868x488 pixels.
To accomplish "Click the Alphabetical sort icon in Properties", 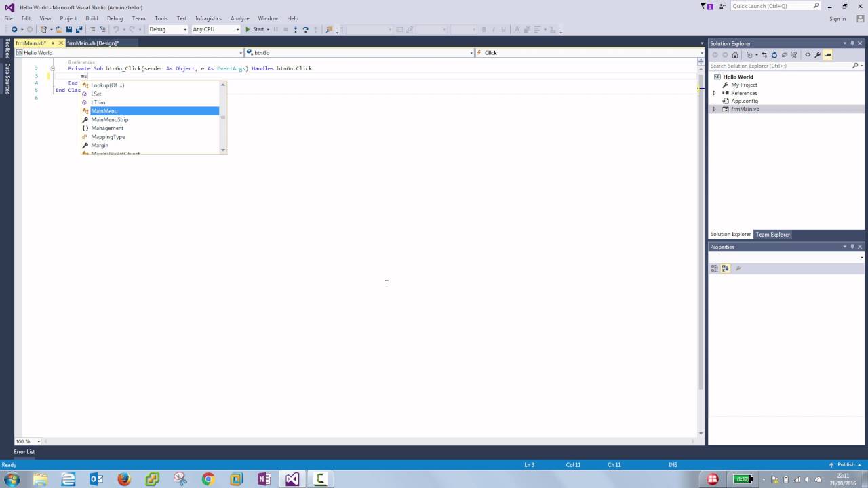I will 725,268.
